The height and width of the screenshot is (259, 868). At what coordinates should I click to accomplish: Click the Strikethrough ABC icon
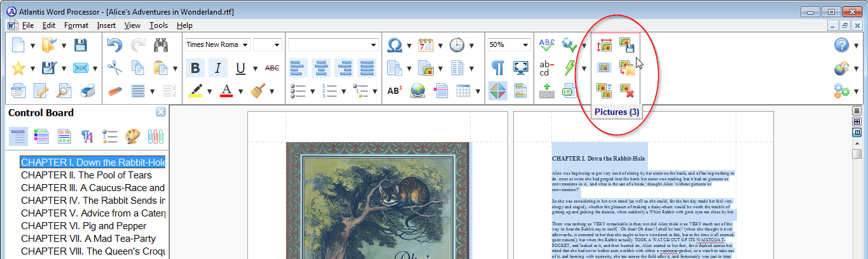(x=272, y=68)
